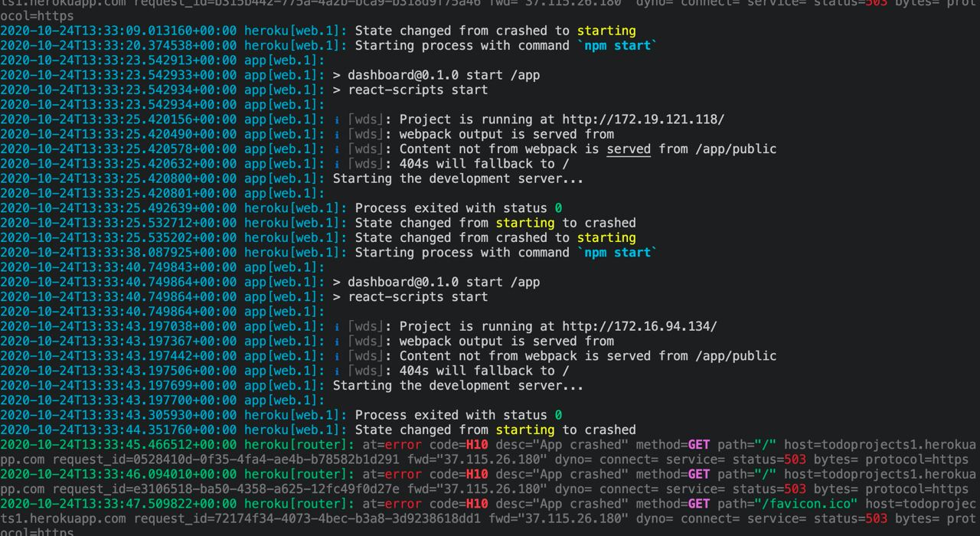Click green status 0 on 13:33:25.492639 line

(x=558, y=208)
